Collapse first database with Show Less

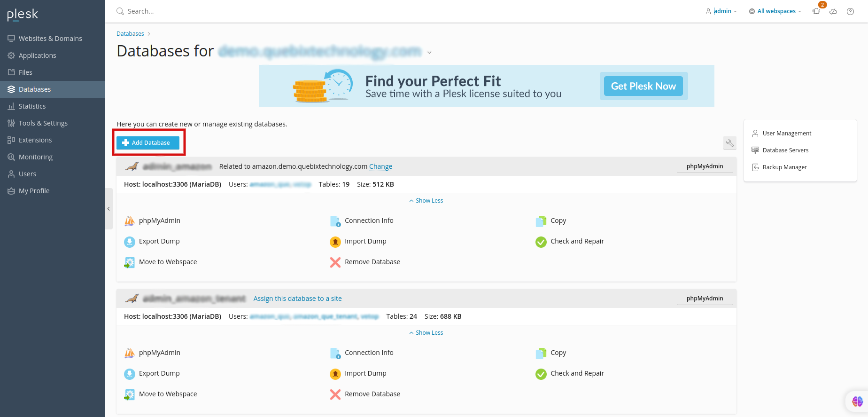click(426, 201)
